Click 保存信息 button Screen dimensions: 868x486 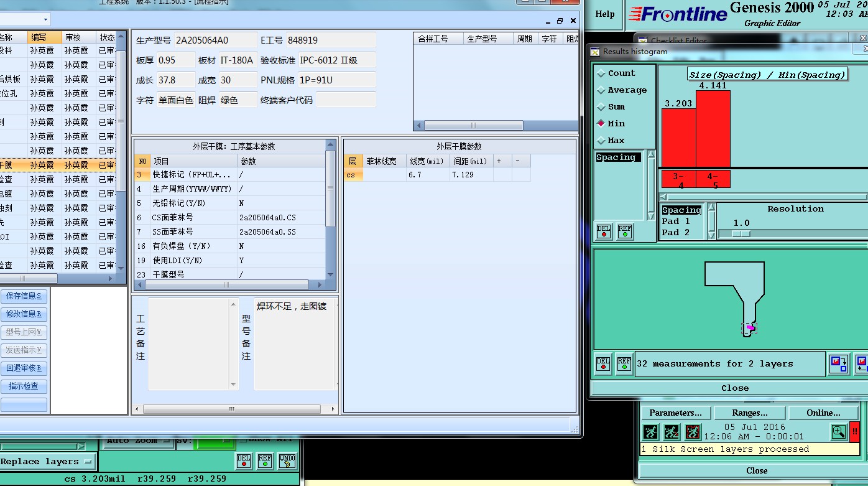click(24, 296)
